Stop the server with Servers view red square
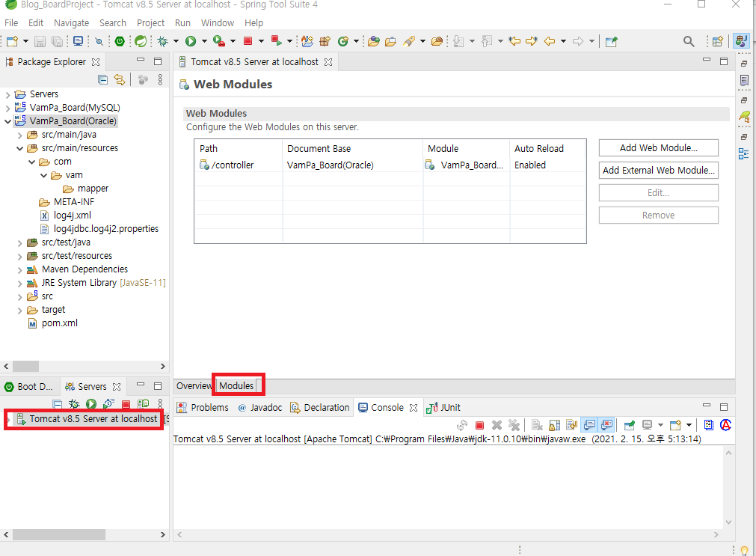756x556 pixels. tap(126, 404)
